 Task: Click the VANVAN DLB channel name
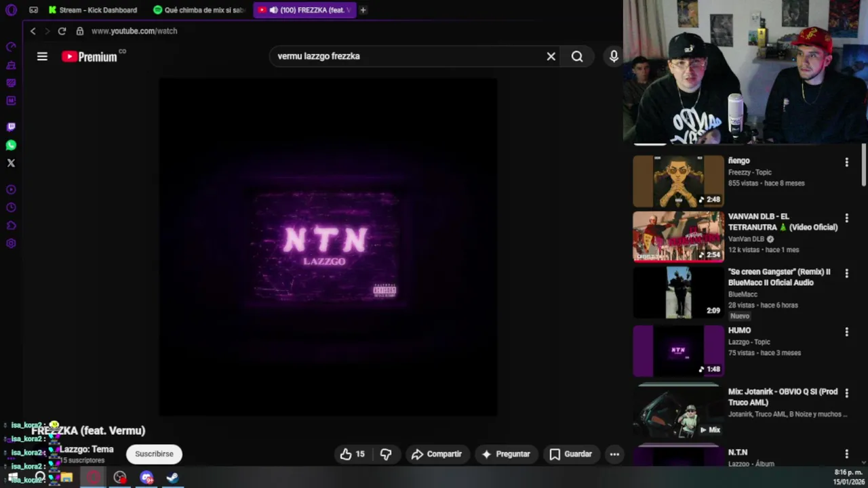746,239
